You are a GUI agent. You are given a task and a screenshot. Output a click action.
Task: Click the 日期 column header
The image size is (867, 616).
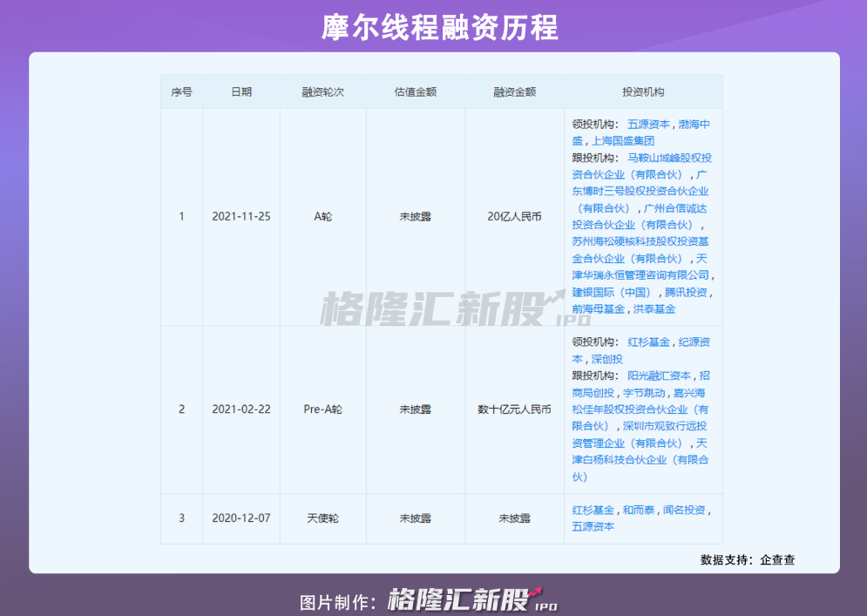[241, 91]
